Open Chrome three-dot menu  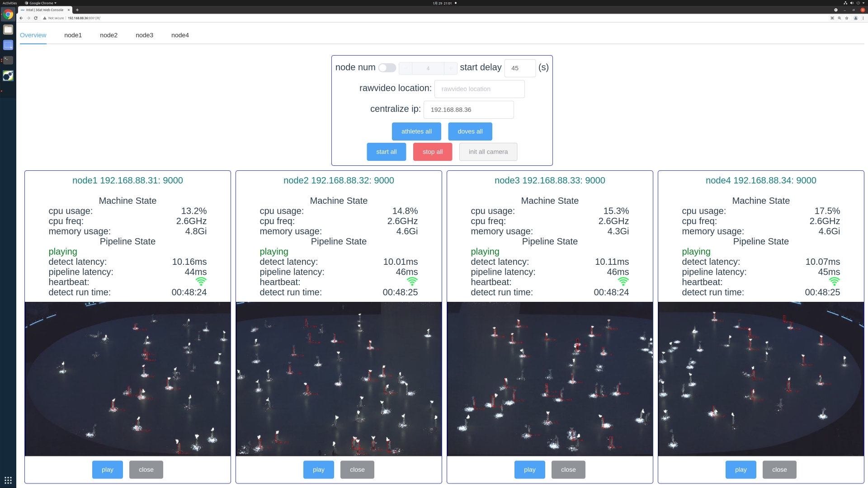point(863,18)
